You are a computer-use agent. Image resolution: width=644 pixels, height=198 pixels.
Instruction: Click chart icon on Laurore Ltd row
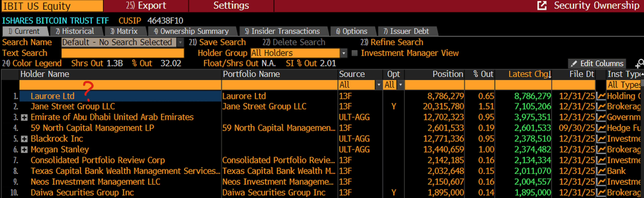(601, 96)
